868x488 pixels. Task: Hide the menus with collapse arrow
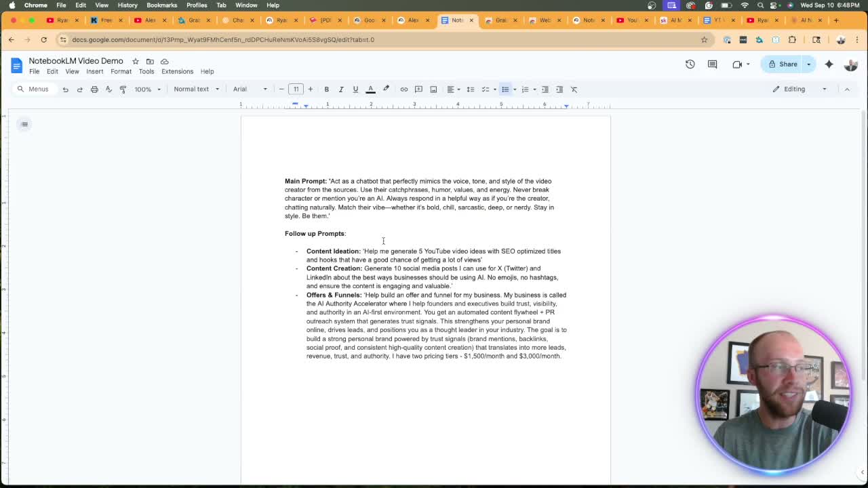tap(847, 89)
